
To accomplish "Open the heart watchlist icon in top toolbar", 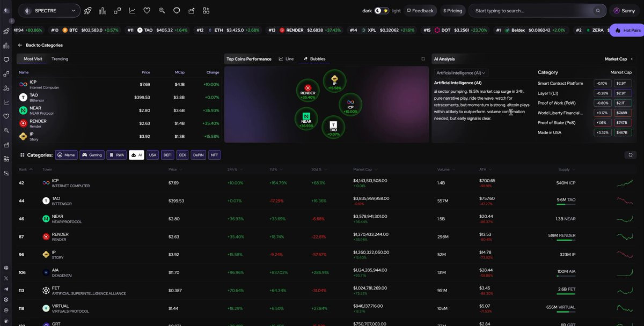I will click(147, 11).
